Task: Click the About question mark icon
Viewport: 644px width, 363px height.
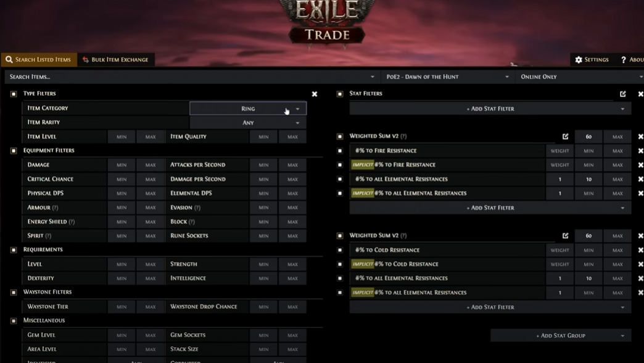Action: tap(625, 59)
